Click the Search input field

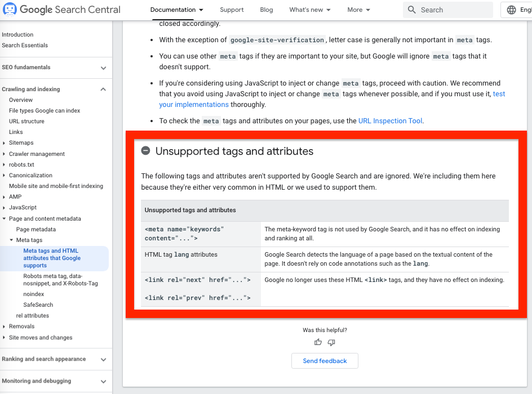(x=448, y=10)
